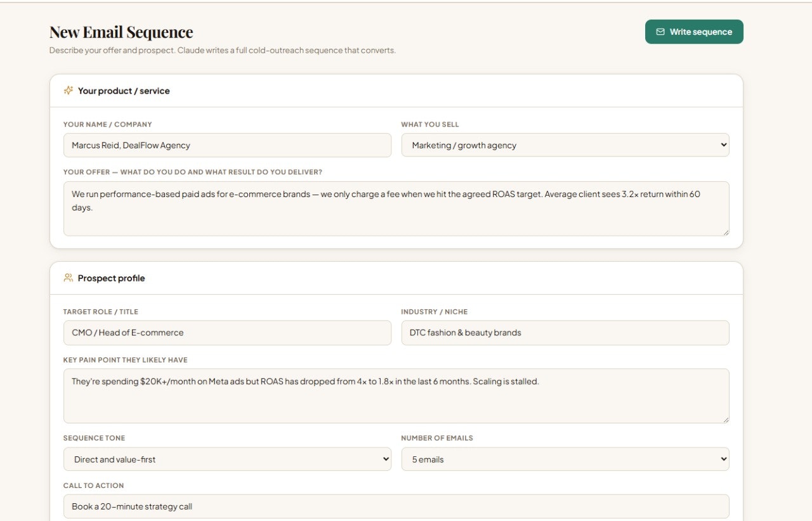Focus the Your Name / Company field

(x=227, y=145)
